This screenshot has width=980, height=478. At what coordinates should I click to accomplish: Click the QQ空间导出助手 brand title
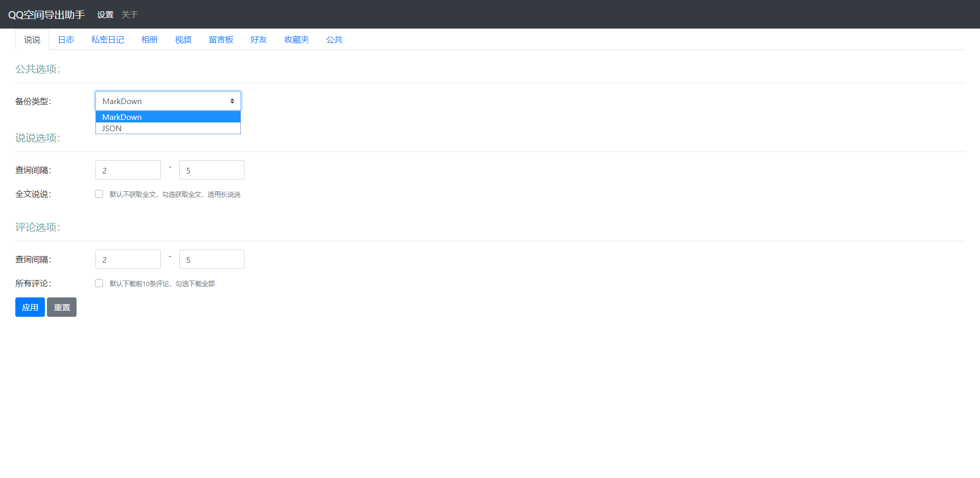coord(46,15)
